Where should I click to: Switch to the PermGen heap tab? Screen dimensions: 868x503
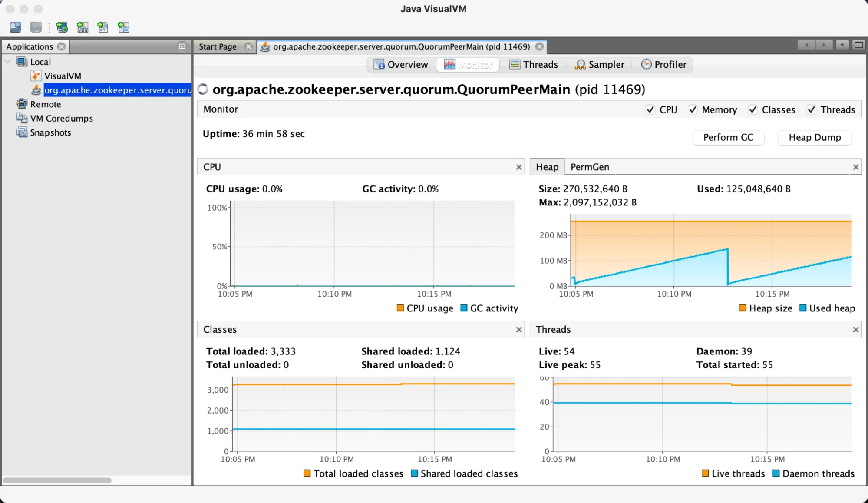tap(590, 166)
